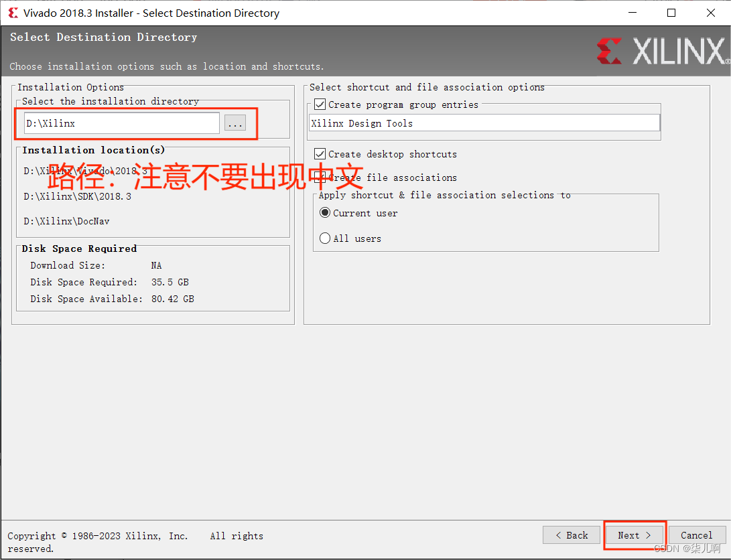Close the Vivado installer window
This screenshot has height=560, width=731.
click(x=710, y=13)
